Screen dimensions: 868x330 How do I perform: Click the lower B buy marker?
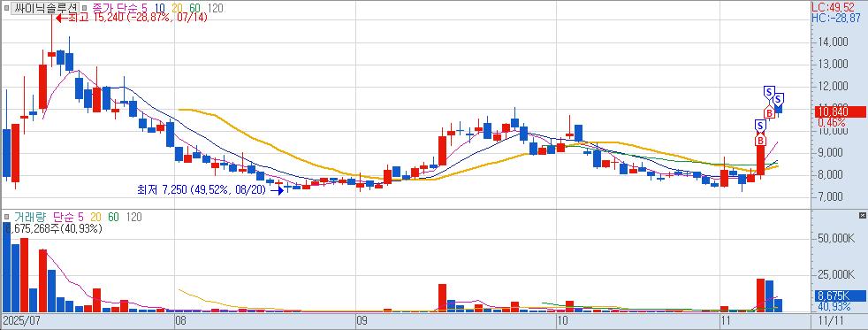coord(761,140)
